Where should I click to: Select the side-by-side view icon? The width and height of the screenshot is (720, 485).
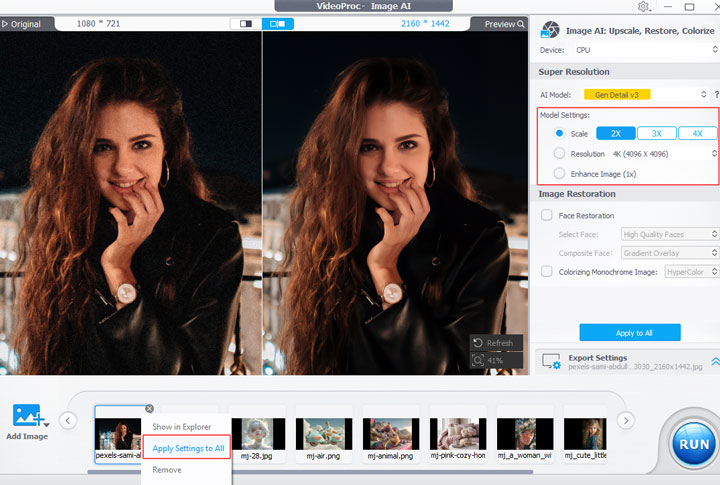click(278, 23)
